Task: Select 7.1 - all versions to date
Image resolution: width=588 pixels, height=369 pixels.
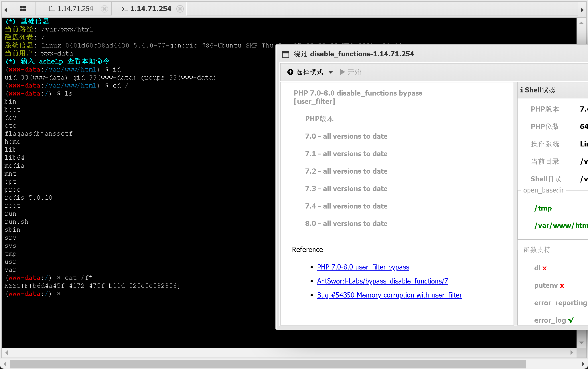Action: tap(346, 154)
